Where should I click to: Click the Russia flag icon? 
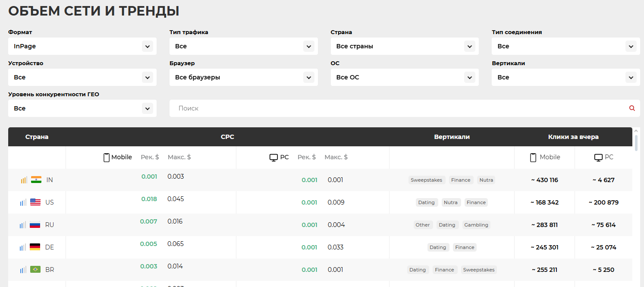(35, 225)
